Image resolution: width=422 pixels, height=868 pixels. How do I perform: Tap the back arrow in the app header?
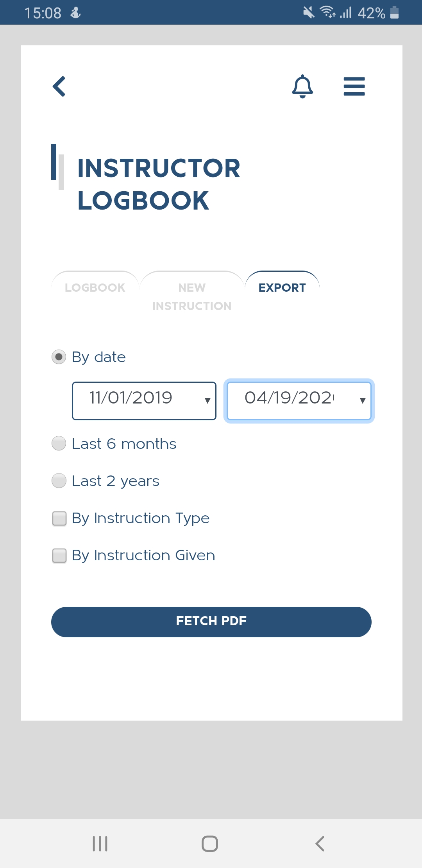pyautogui.click(x=59, y=86)
